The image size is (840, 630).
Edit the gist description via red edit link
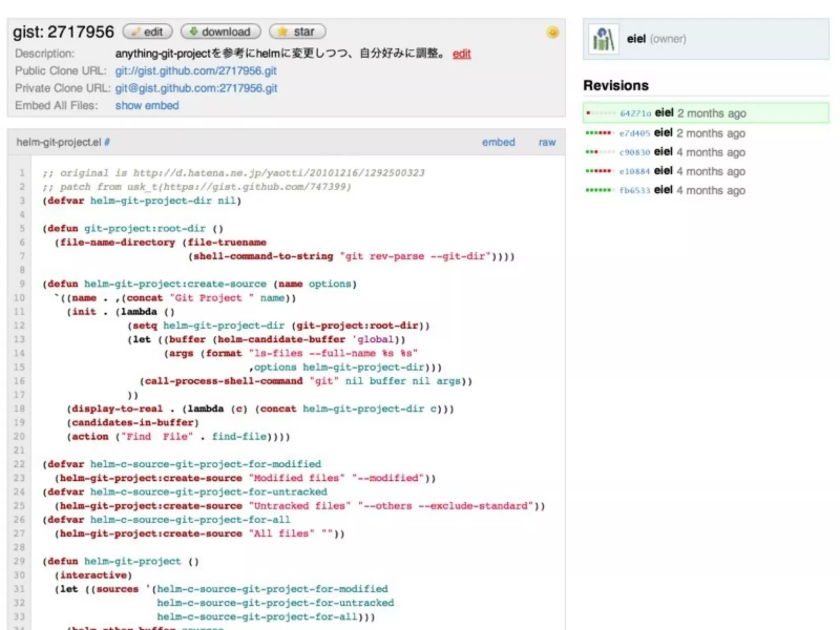(x=461, y=54)
